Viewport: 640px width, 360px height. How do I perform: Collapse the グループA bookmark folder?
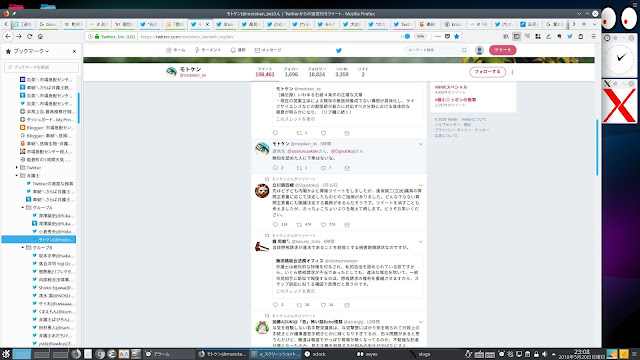point(23,207)
